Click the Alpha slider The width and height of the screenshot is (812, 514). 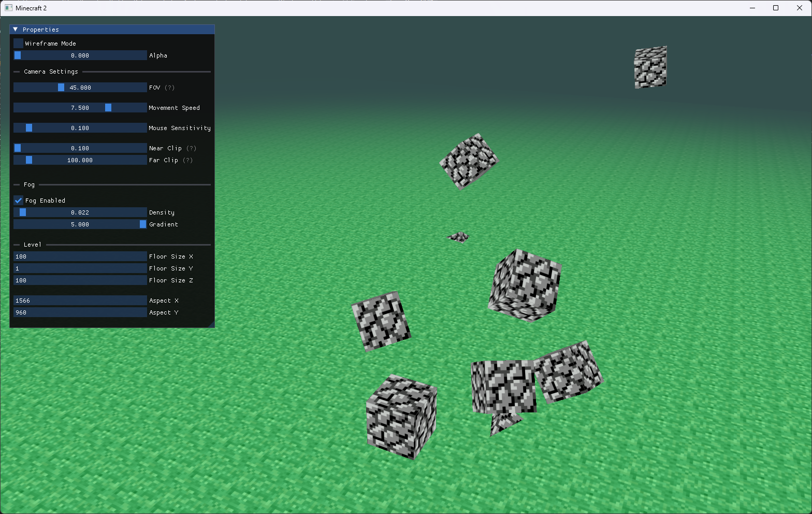[80, 55]
